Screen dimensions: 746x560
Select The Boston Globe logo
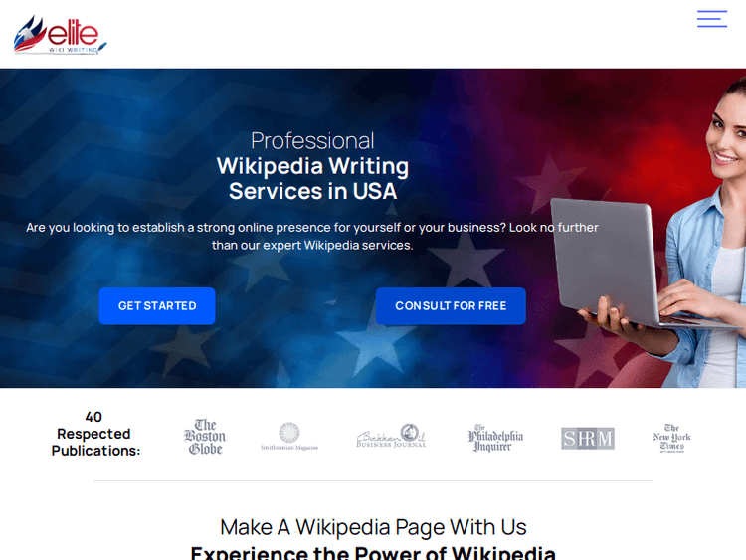click(205, 437)
